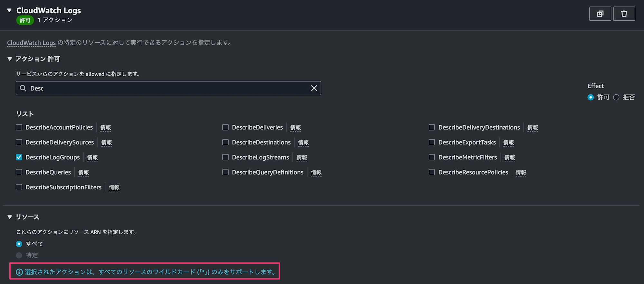Open 情報 link for DescribeLogStreams
This screenshot has width=644, height=284.
302,158
